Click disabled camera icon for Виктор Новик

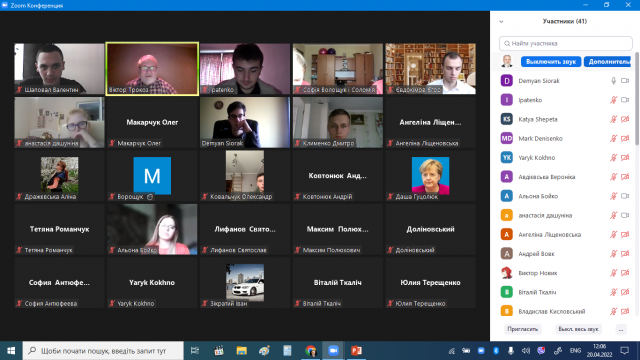pyautogui.click(x=625, y=273)
